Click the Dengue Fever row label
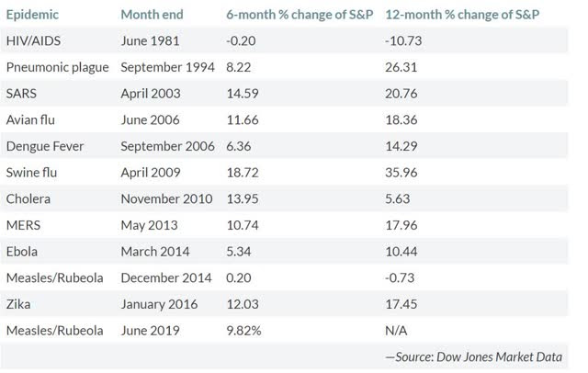Image resolution: width=588 pixels, height=373 pixels. click(x=44, y=146)
